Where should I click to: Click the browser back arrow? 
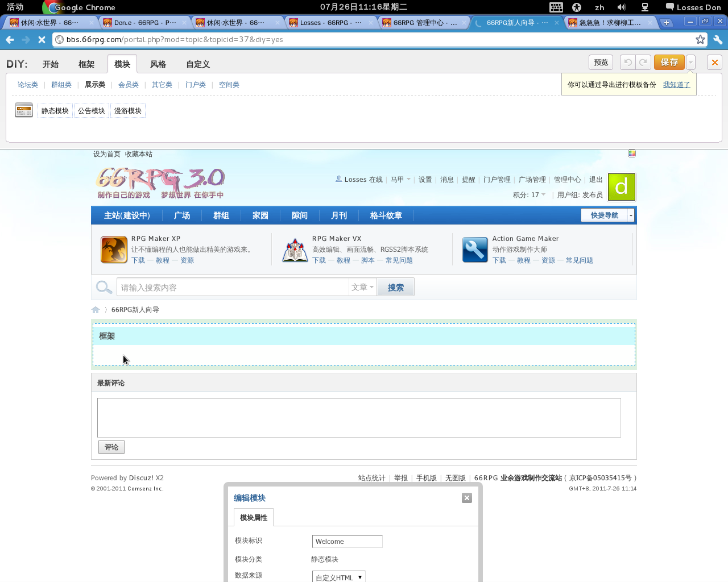pos(10,40)
